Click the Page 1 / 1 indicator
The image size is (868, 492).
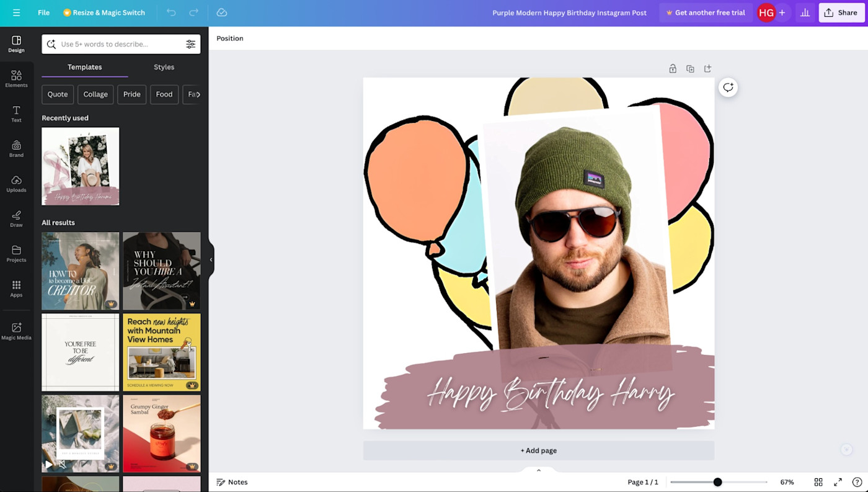tap(643, 482)
